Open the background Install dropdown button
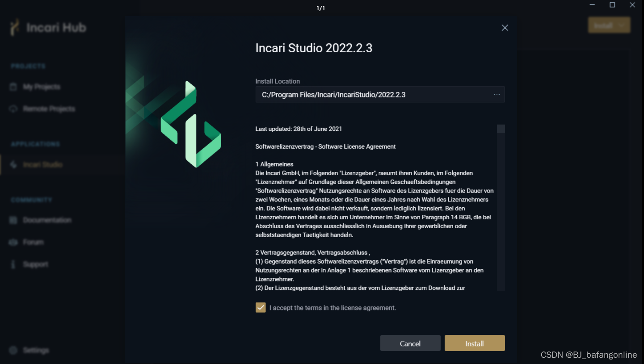This screenshot has height=364, width=644. click(609, 25)
